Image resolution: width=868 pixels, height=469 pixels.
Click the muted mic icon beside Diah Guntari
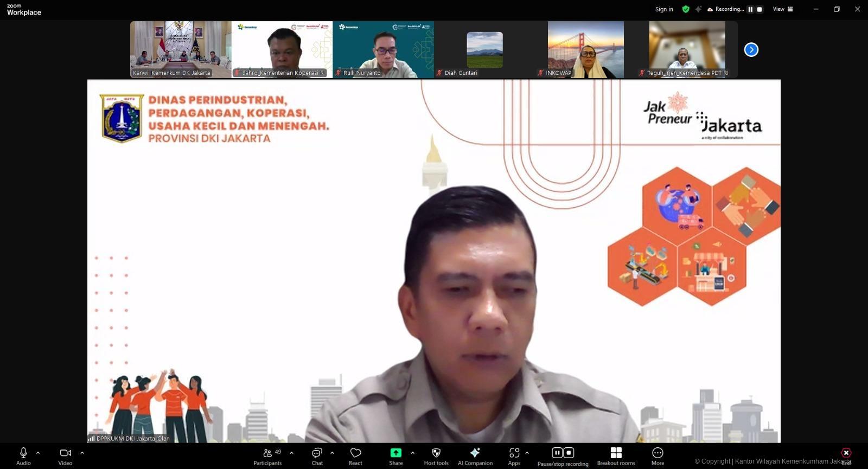pyautogui.click(x=439, y=73)
